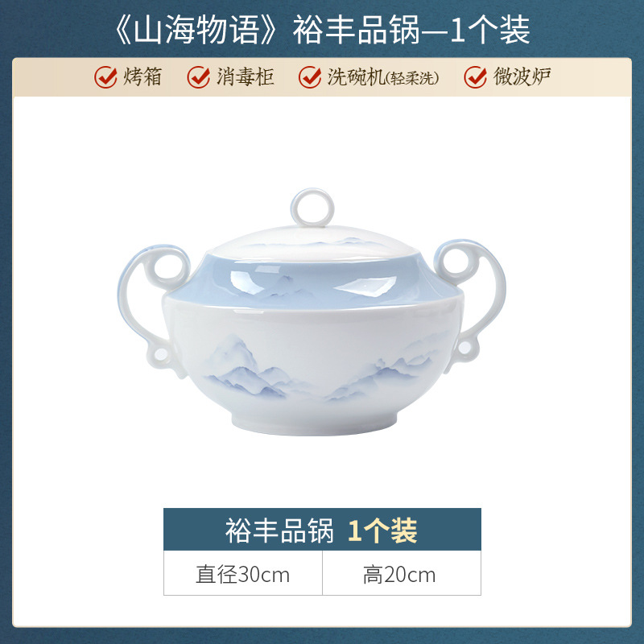
Task: Select the 消毒柜 label text
Action: [x=246, y=76]
